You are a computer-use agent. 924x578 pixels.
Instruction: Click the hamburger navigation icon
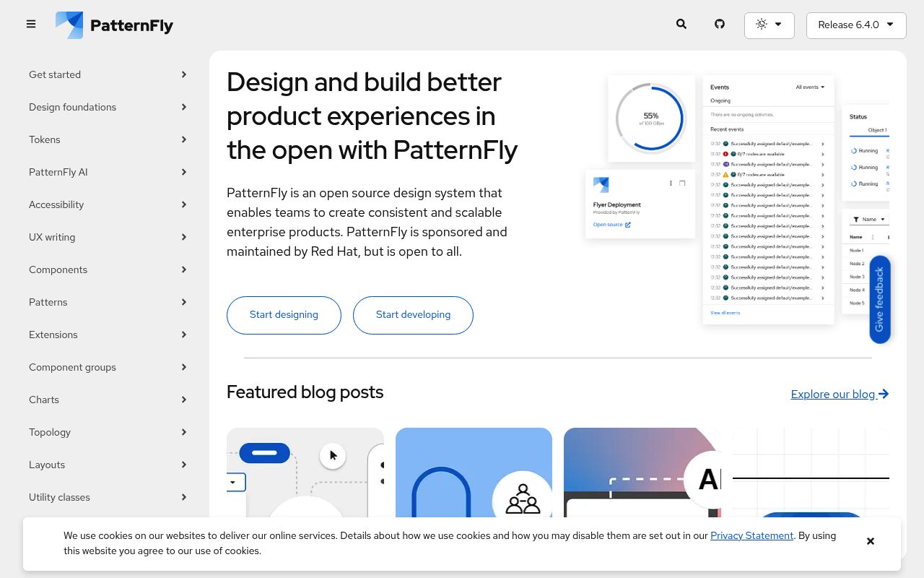coord(31,24)
